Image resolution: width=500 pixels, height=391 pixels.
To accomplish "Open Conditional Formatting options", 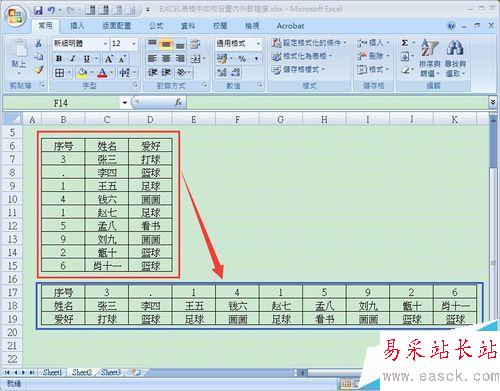I will pyautogui.click(x=309, y=43).
